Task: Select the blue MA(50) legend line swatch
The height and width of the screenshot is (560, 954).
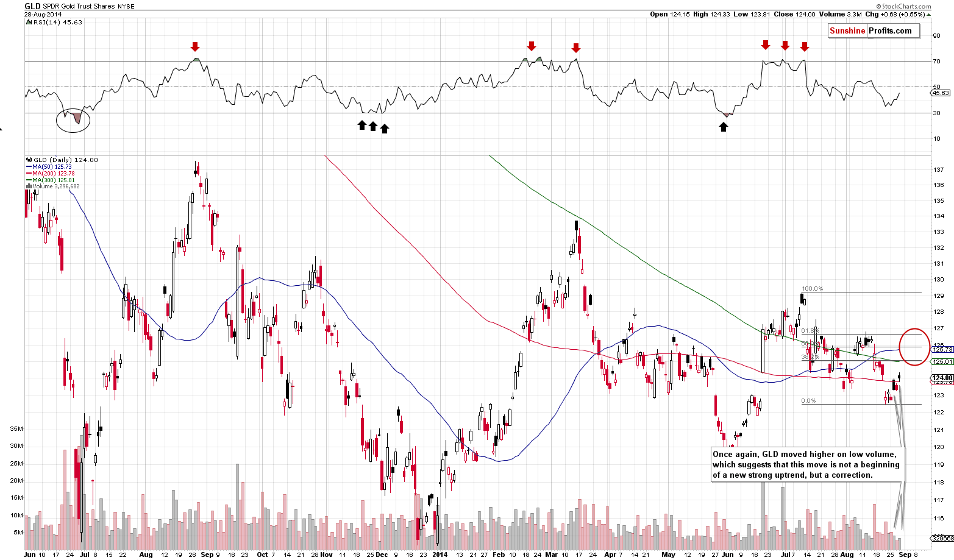Action: [29, 166]
